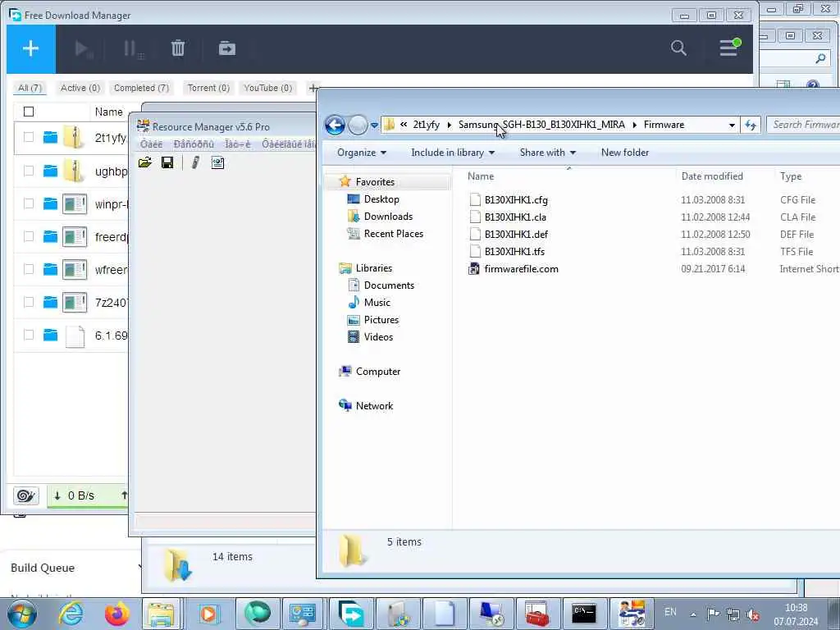Select the firmwarefile.com shortcut

pyautogui.click(x=521, y=269)
